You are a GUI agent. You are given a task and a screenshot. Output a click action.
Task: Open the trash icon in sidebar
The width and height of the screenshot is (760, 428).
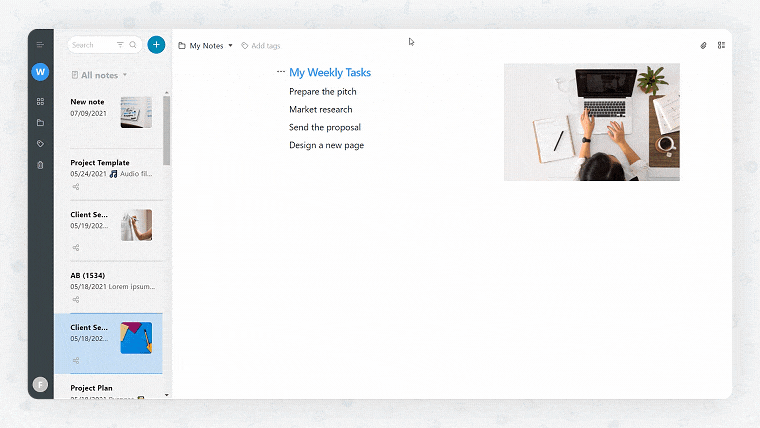40,165
